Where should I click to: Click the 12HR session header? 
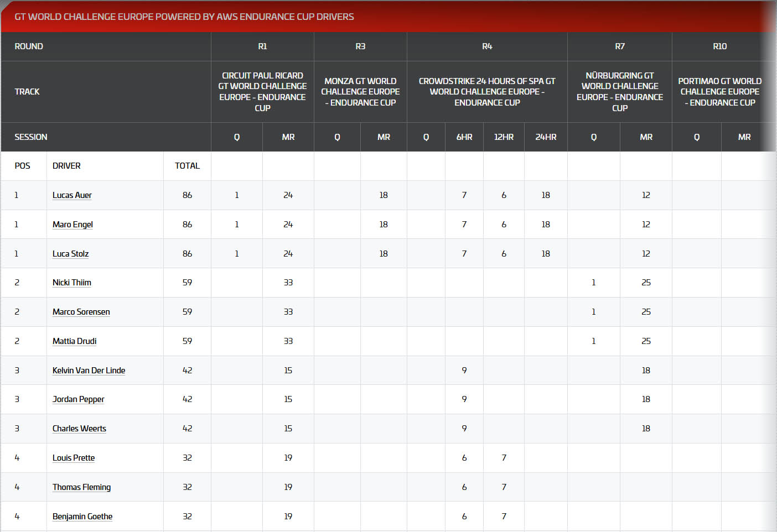(504, 137)
